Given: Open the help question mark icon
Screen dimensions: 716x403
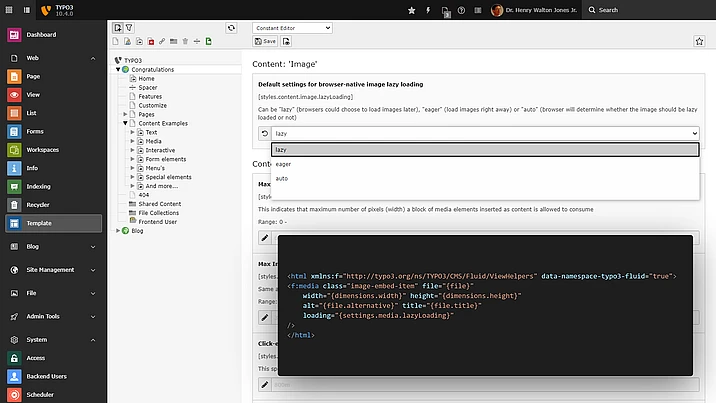Looking at the screenshot, I should tap(463, 10).
